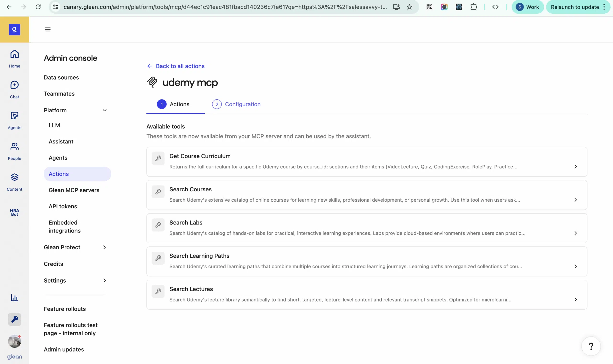613x364 pixels.
Task: Open Agents from left rail
Action: 14,120
